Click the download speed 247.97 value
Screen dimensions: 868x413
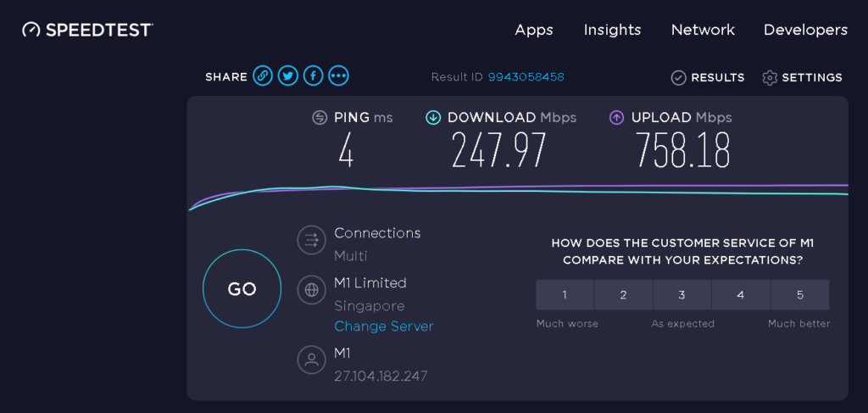click(498, 150)
